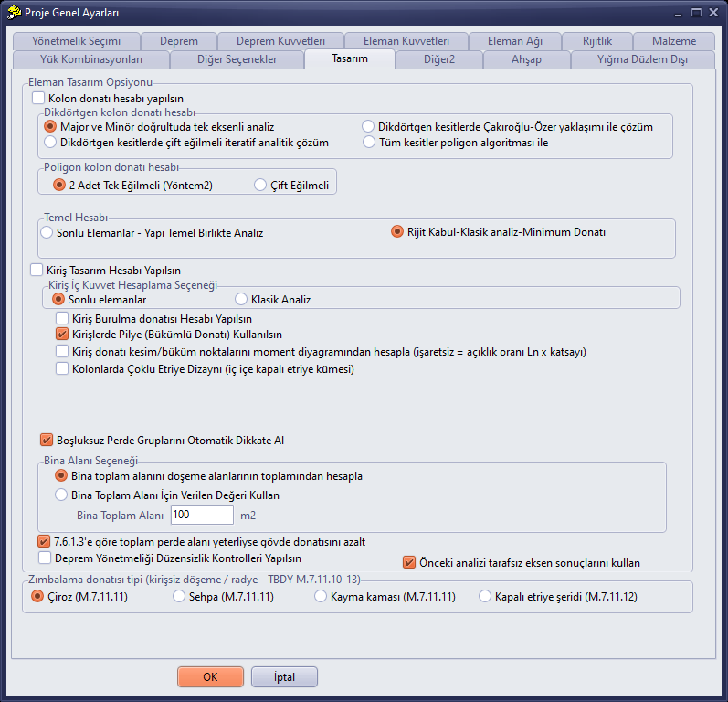Viewport: 728px width, 702px height.
Task: Open Yığma Düzlem Dışı tab
Action: click(x=642, y=59)
